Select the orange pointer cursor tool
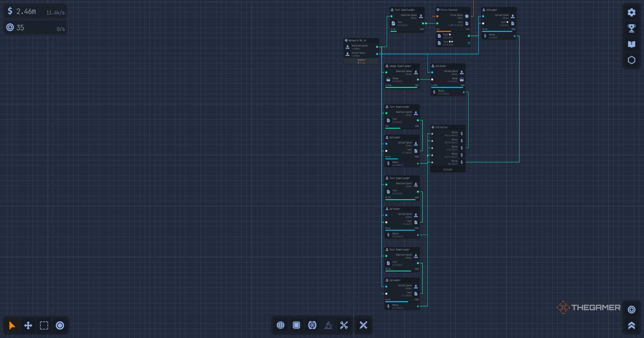 tap(12, 326)
